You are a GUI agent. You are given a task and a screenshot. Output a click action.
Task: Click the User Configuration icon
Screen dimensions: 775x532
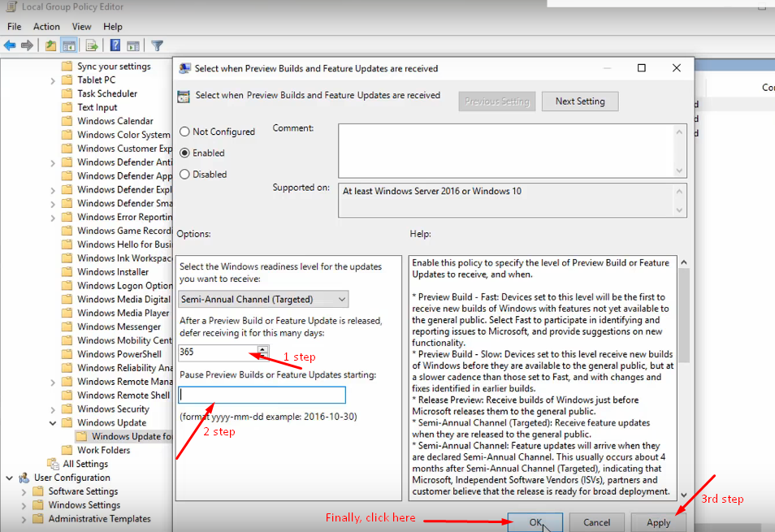coord(24,478)
